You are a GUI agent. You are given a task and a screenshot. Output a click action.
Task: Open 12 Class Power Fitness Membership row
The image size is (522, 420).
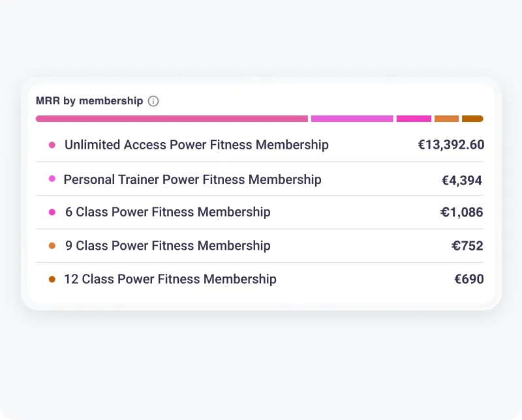pyautogui.click(x=170, y=279)
